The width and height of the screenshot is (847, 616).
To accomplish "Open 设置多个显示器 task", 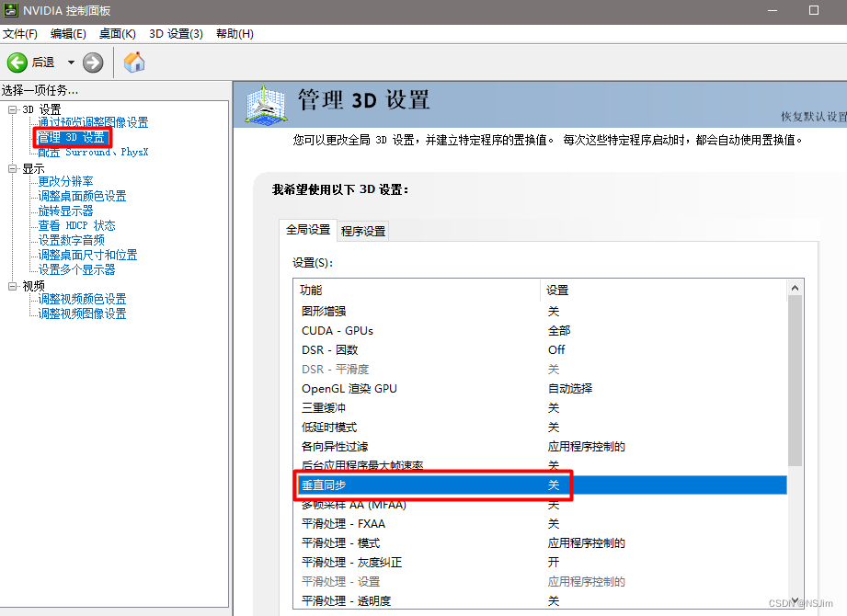I will [76, 269].
